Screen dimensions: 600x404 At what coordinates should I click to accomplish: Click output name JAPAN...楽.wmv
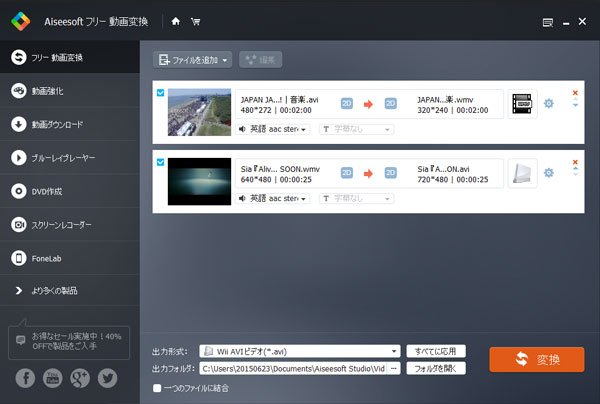click(445, 100)
